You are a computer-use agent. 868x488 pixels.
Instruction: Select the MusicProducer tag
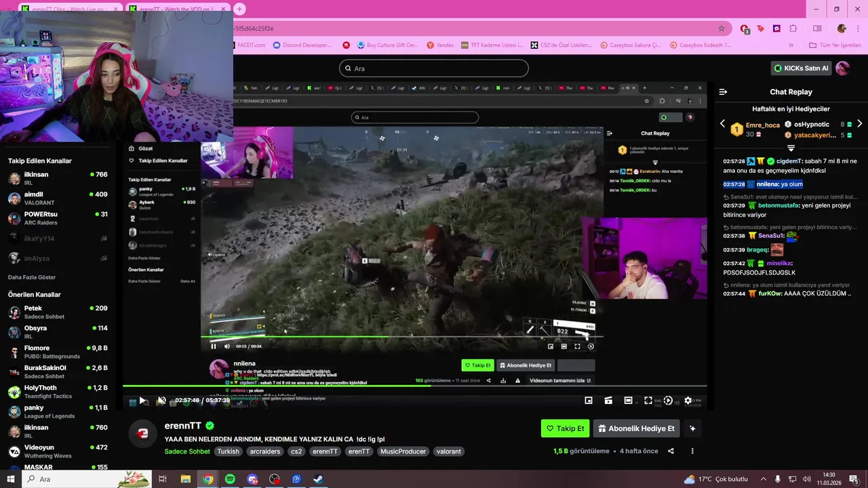coord(403,451)
